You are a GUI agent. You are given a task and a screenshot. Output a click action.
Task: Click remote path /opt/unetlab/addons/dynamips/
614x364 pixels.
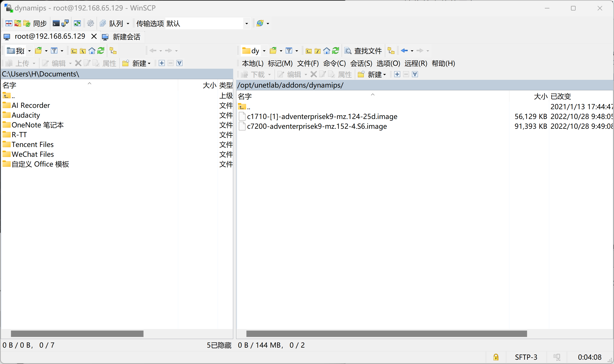tap(290, 85)
